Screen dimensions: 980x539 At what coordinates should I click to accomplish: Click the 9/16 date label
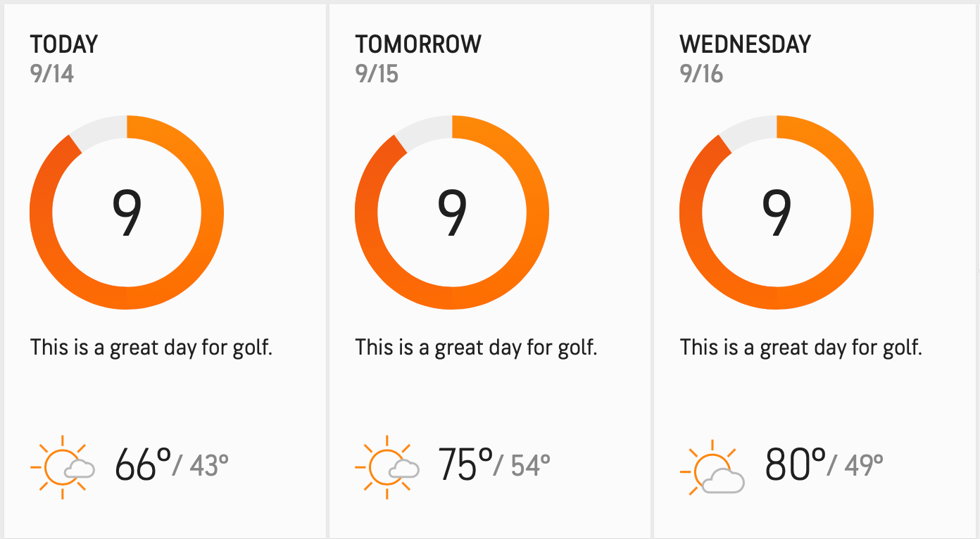point(701,74)
